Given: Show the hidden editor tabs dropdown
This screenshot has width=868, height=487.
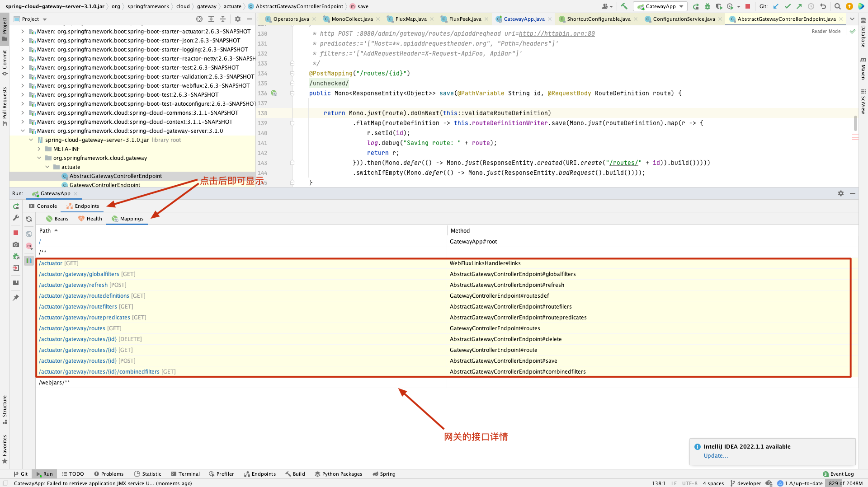Looking at the screenshot, I should point(852,19).
